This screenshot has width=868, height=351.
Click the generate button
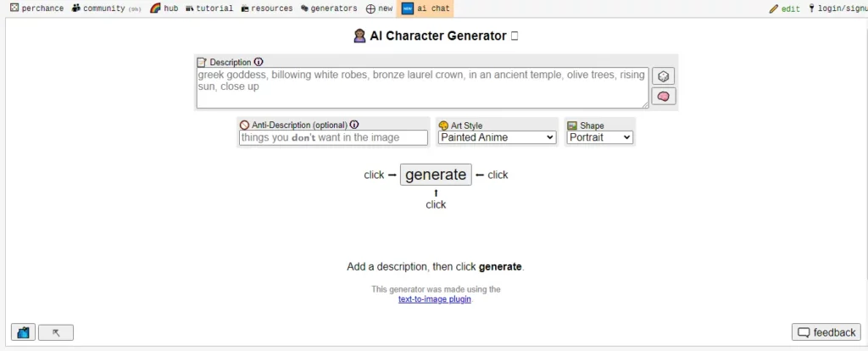tap(436, 175)
